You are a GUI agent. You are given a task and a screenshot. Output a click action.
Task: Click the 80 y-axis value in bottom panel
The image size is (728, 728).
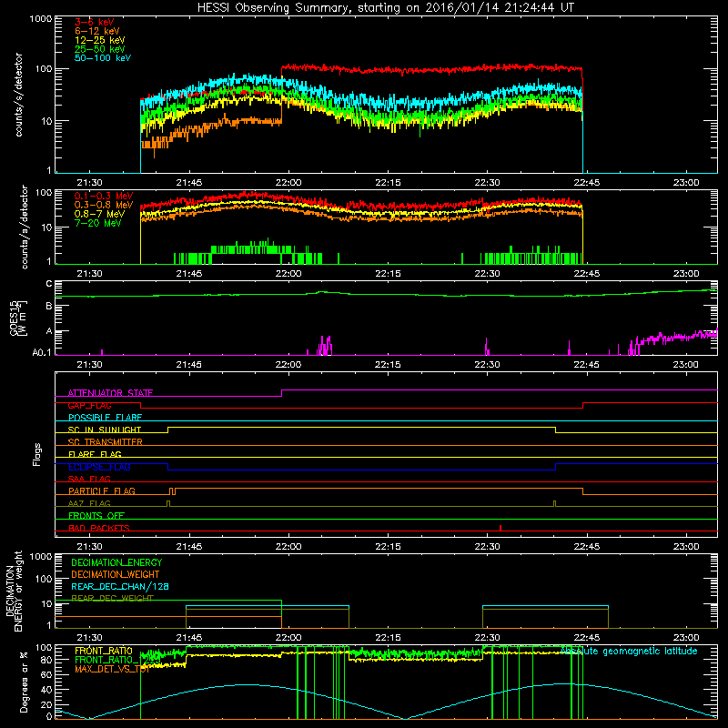pyautogui.click(x=46, y=660)
